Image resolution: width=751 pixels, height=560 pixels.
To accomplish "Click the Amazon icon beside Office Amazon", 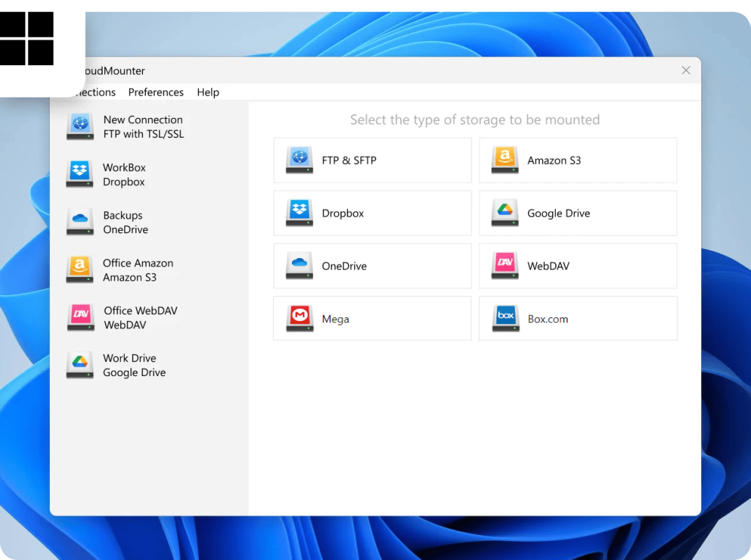I will click(x=80, y=270).
